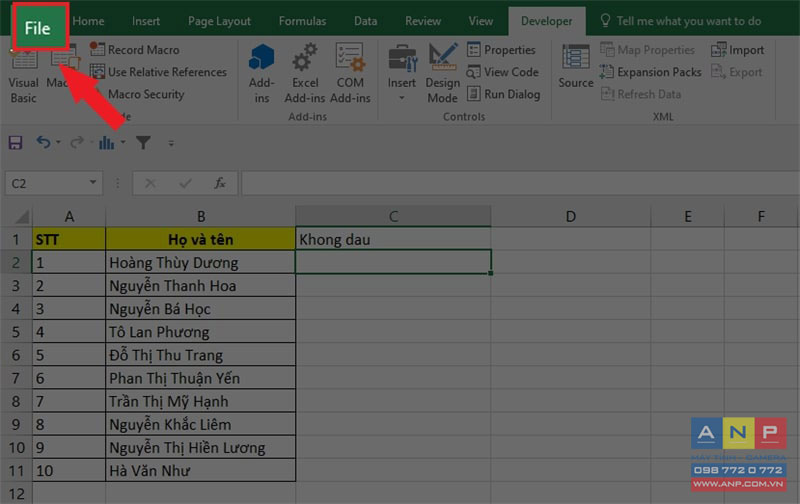Save the workbook from quick access toolbar
This screenshot has width=800, height=504.
[15, 142]
